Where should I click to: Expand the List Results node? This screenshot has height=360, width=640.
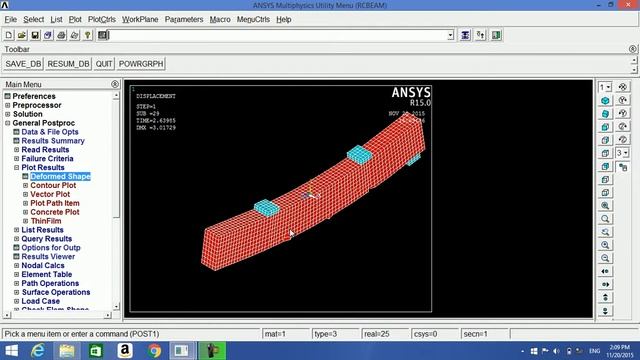coord(16,230)
